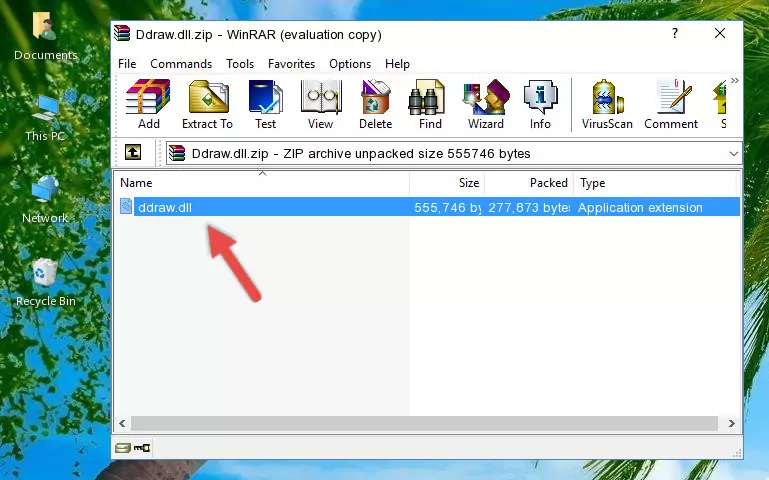Open the archive path dropdown
This screenshot has height=480, width=769.
click(733, 153)
